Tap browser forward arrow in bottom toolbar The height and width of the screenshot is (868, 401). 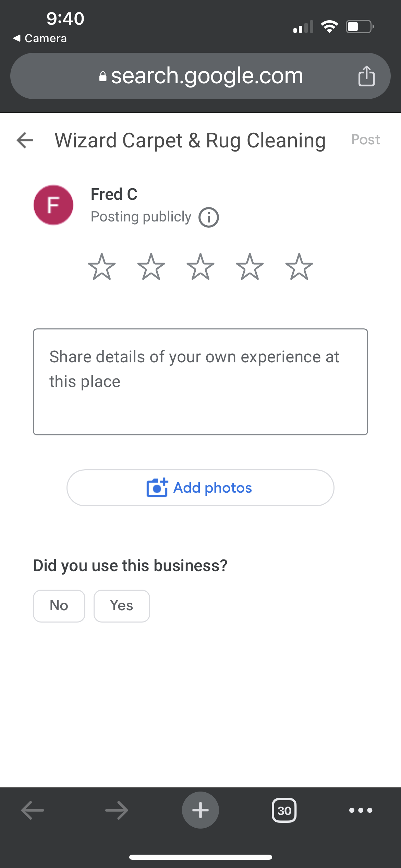(117, 810)
